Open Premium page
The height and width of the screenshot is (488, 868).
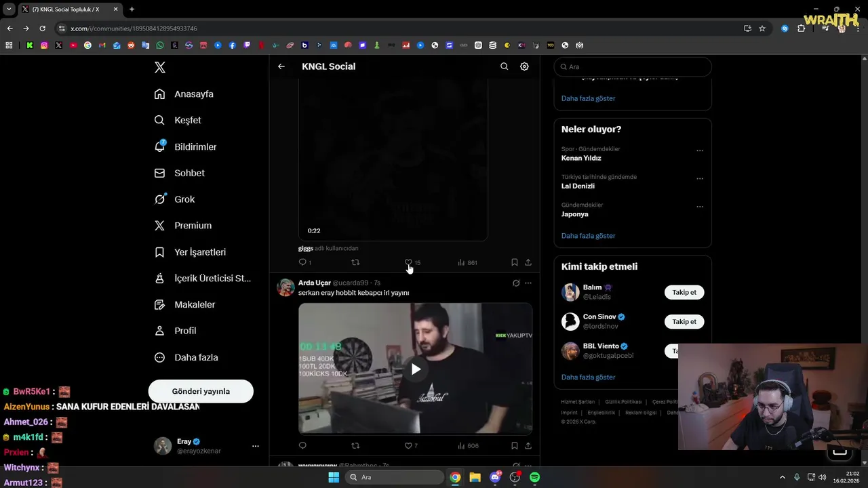pos(183,226)
